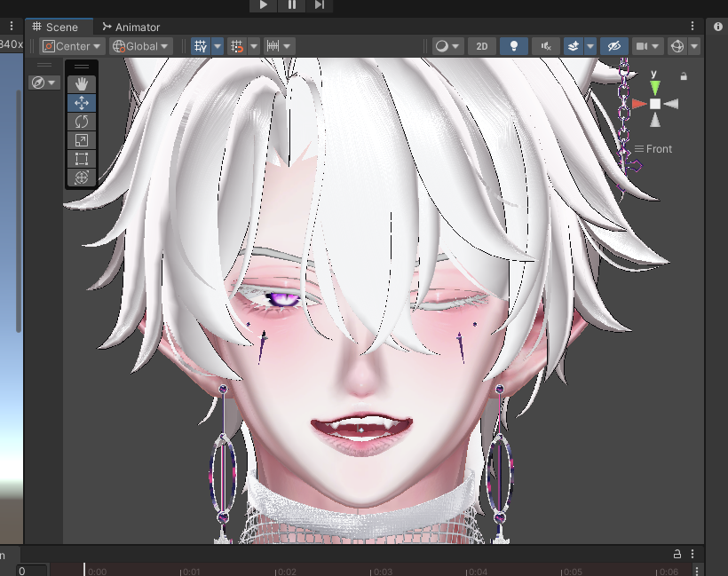Pause the editor with the Pause button
The image size is (728, 576).
[291, 5]
